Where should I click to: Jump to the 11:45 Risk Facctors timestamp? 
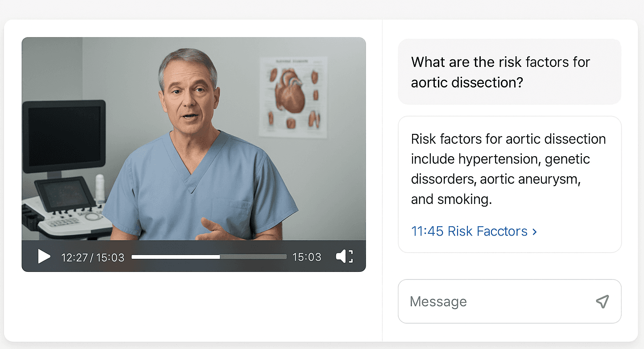point(474,231)
